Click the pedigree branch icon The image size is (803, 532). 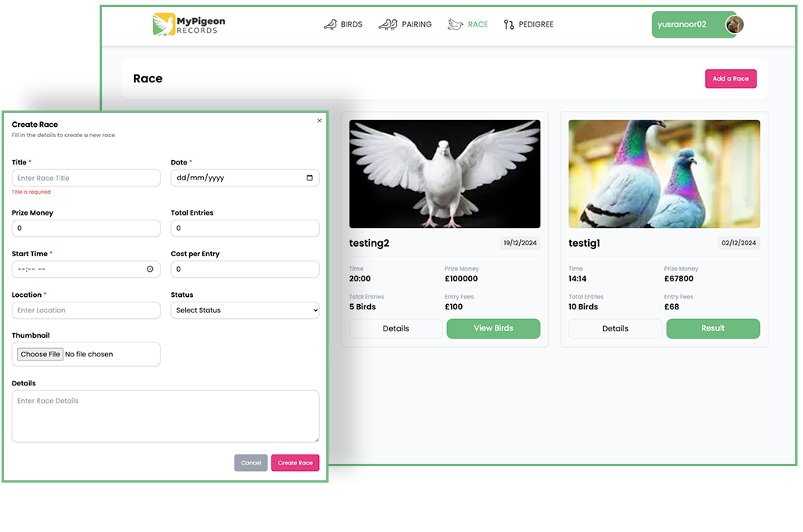pyautogui.click(x=508, y=24)
